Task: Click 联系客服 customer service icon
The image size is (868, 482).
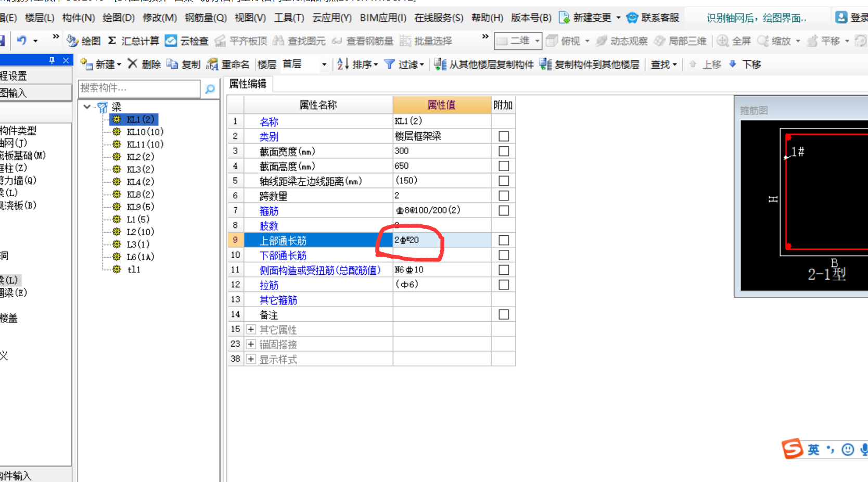Action: click(x=632, y=18)
